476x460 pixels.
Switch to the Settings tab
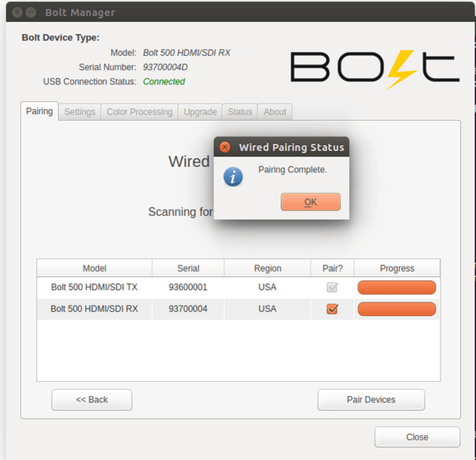click(x=80, y=112)
